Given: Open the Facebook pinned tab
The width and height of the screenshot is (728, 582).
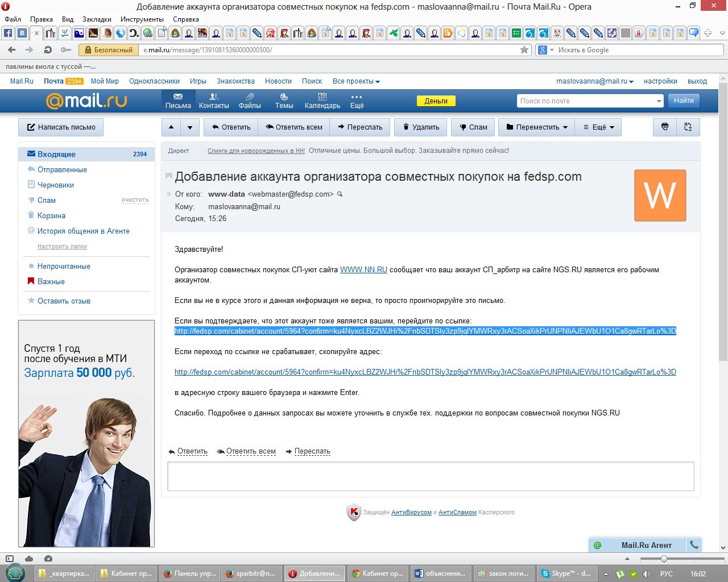Looking at the screenshot, I should pos(8,33).
